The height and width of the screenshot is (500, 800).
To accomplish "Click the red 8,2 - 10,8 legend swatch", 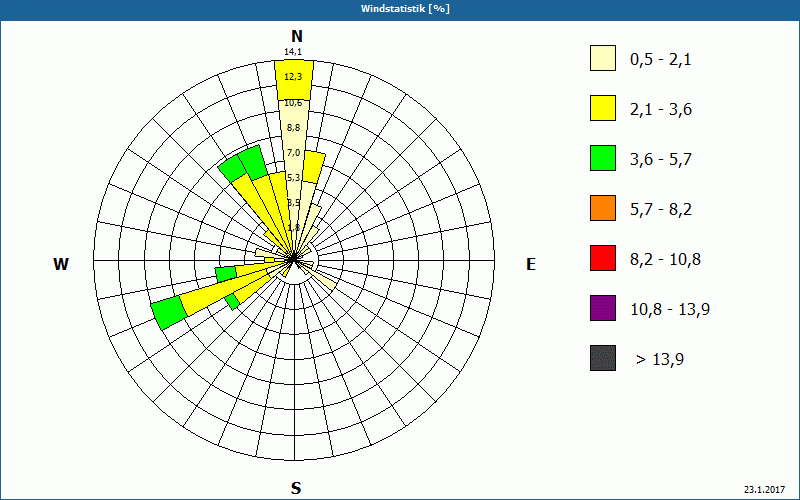I will click(x=603, y=258).
